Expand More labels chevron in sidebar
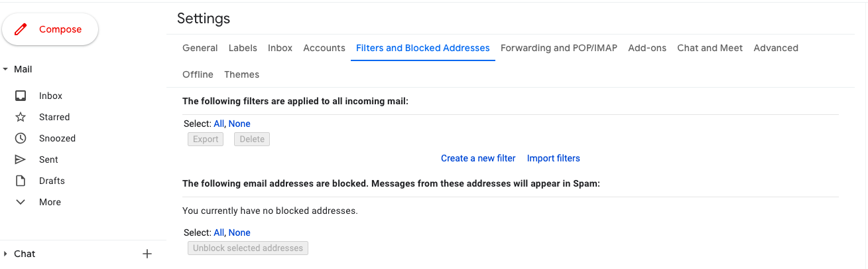Image resolution: width=868 pixels, height=269 pixels. coord(21,202)
